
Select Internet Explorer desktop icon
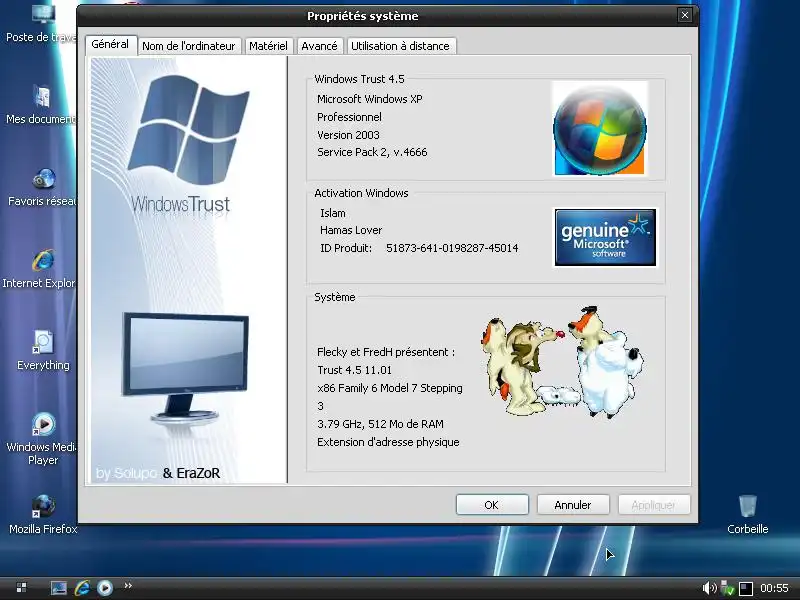41,269
